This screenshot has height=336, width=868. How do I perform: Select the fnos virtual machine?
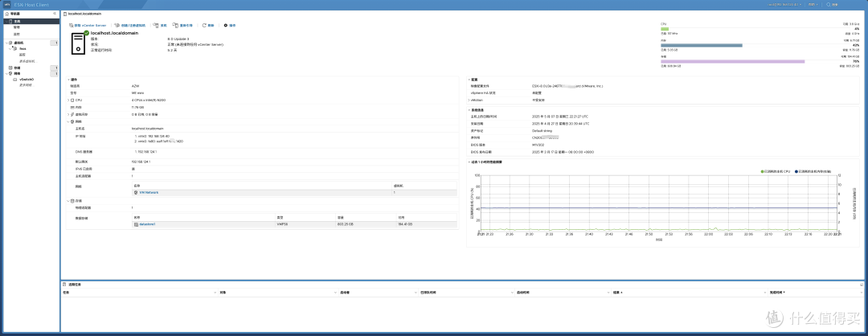23,49
